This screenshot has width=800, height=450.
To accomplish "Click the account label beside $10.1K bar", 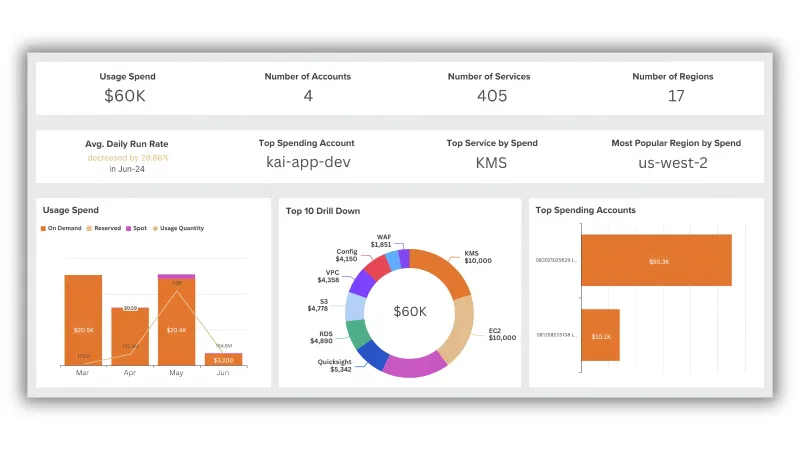I will click(556, 335).
